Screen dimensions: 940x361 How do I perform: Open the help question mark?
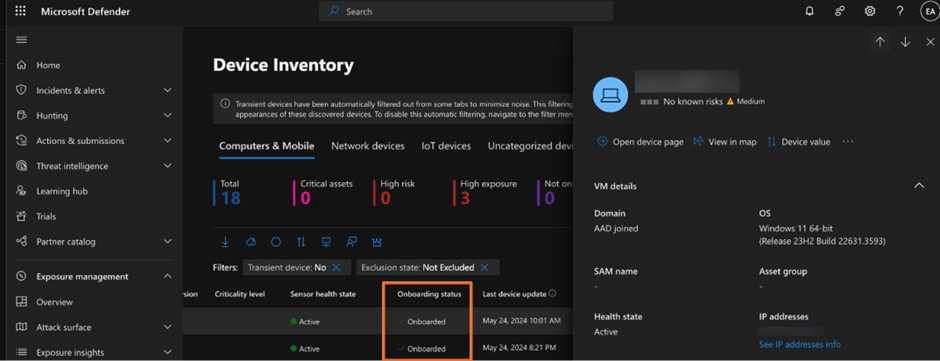(900, 11)
